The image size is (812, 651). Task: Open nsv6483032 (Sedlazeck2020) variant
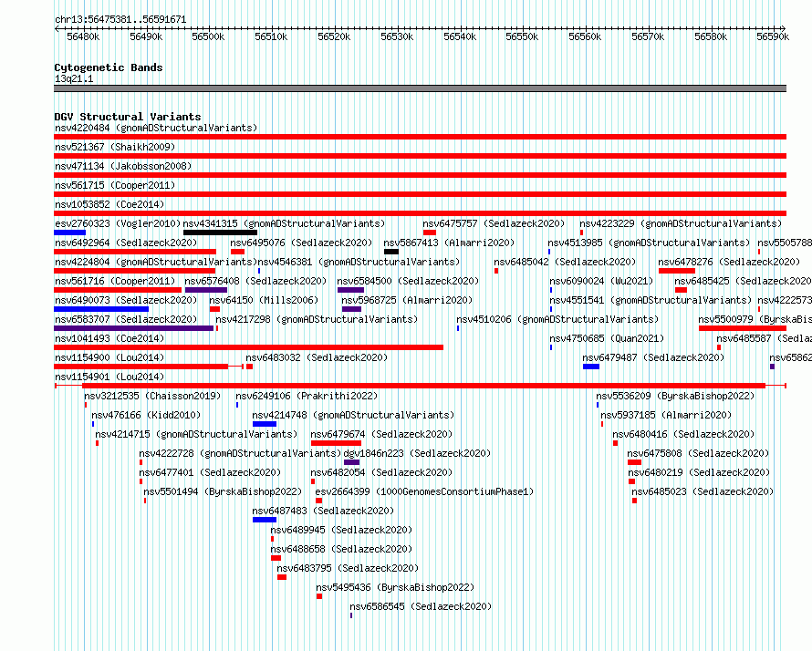317,357
